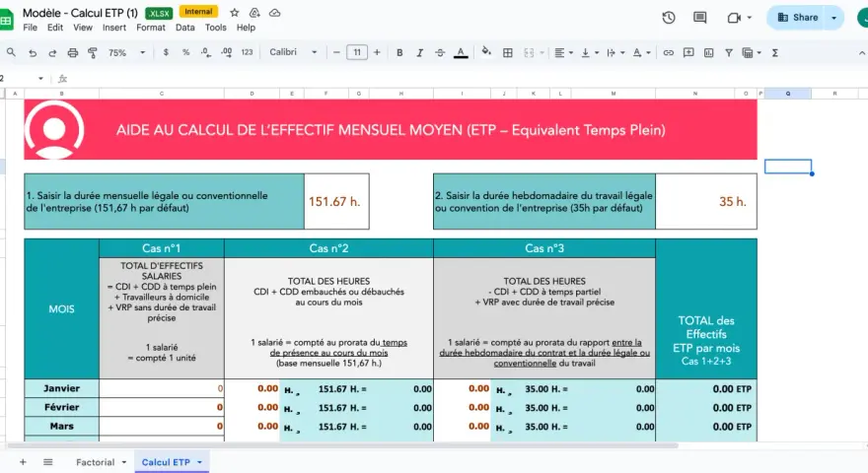868x473 pixels.
Task: Open the Insert menu
Action: (x=114, y=28)
